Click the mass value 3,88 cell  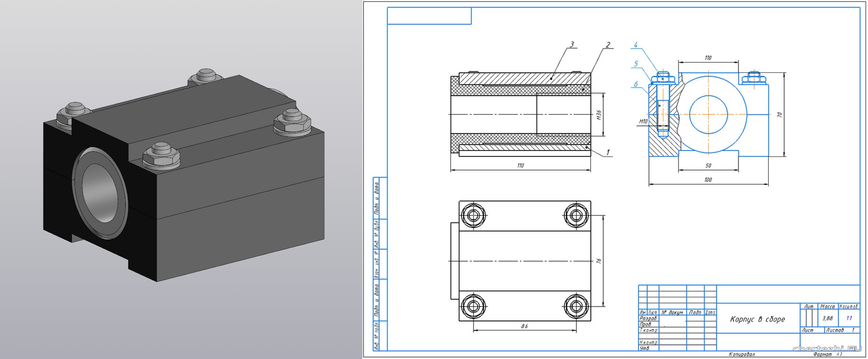point(827,318)
